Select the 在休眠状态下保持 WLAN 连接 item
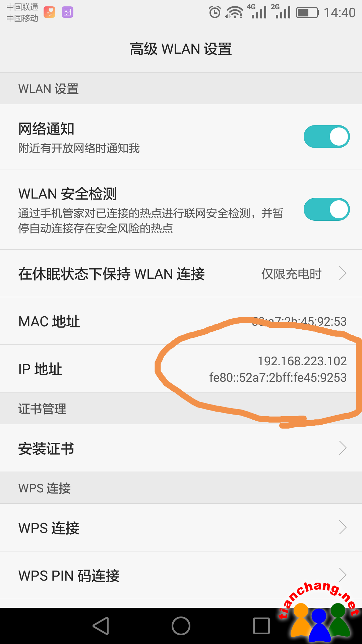 (x=181, y=273)
